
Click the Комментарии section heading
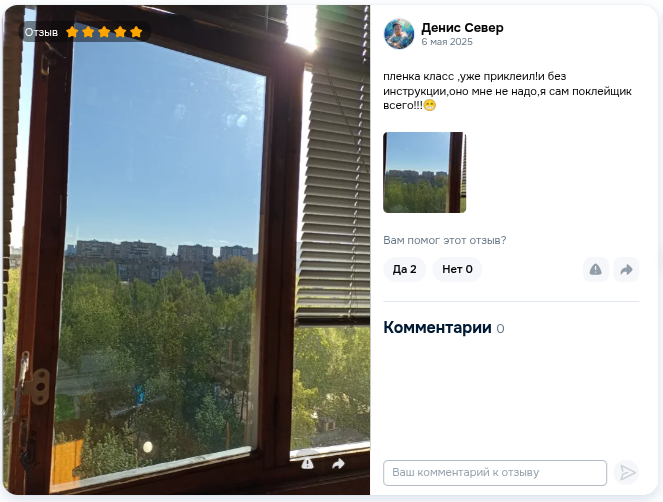(x=437, y=328)
